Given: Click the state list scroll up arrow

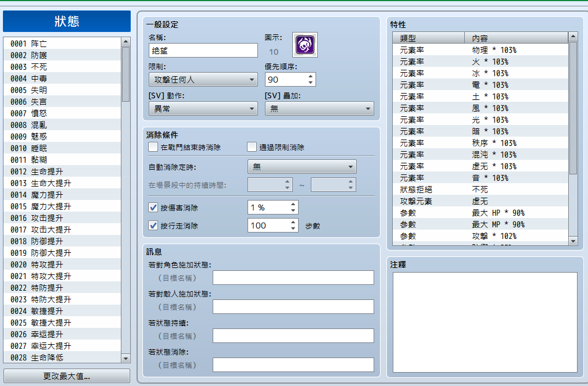Looking at the screenshot, I should 126,42.
